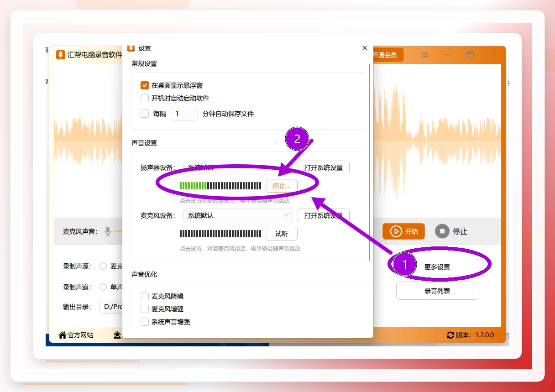Click the home icon for 官方网站

[x=63, y=335]
